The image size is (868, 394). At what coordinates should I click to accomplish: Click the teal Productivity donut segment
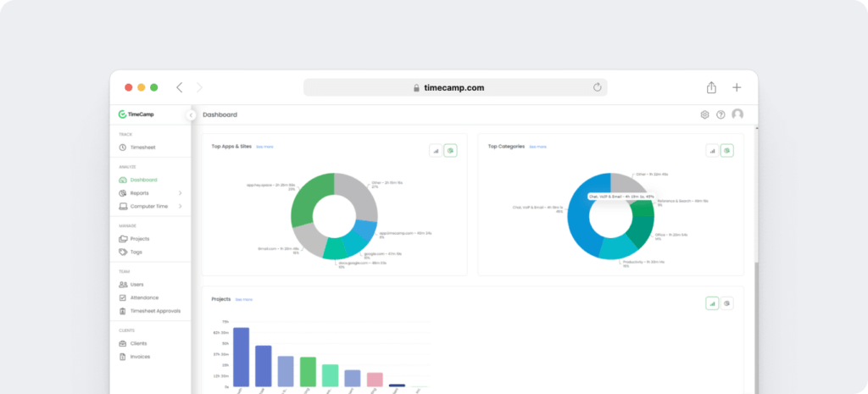tap(616, 247)
